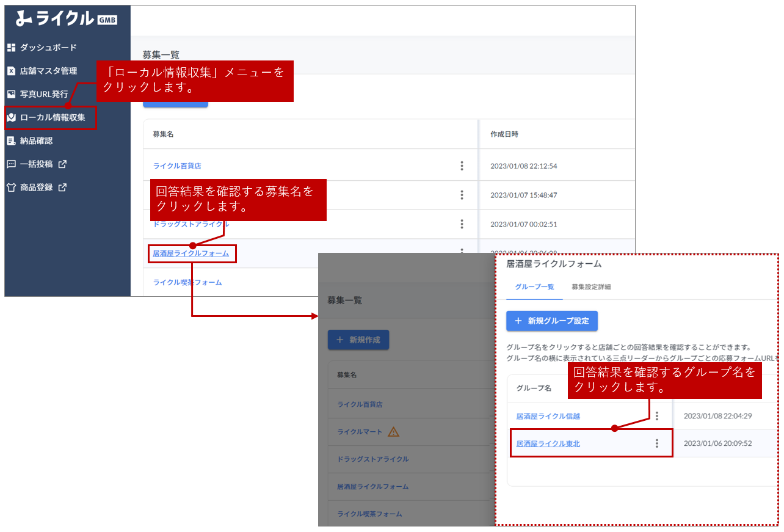Switch to the 募集設定詳細 tab
The width and height of the screenshot is (784, 532).
591,287
